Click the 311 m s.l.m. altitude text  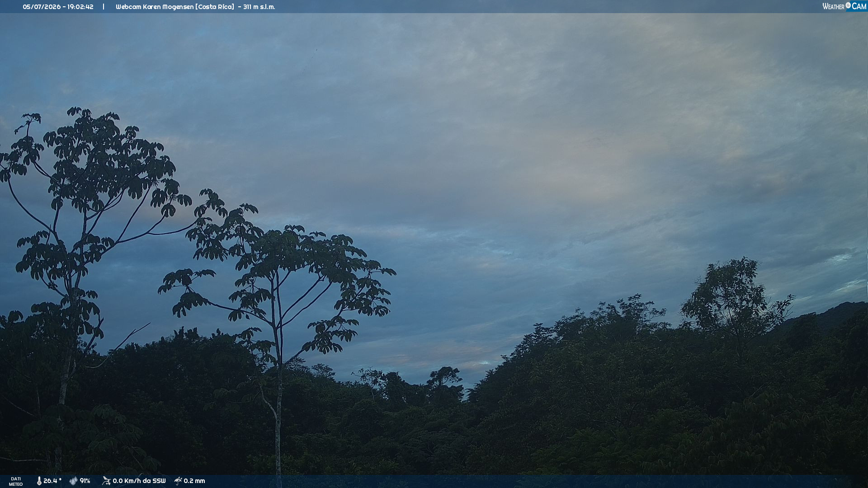pos(259,7)
